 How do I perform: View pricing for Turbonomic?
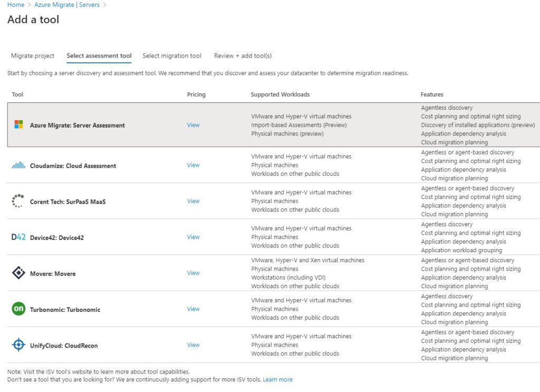(x=193, y=309)
